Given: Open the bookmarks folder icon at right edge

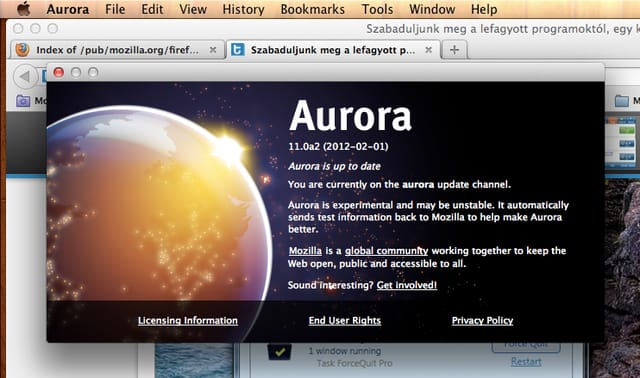Looking at the screenshot, I should [x=621, y=100].
